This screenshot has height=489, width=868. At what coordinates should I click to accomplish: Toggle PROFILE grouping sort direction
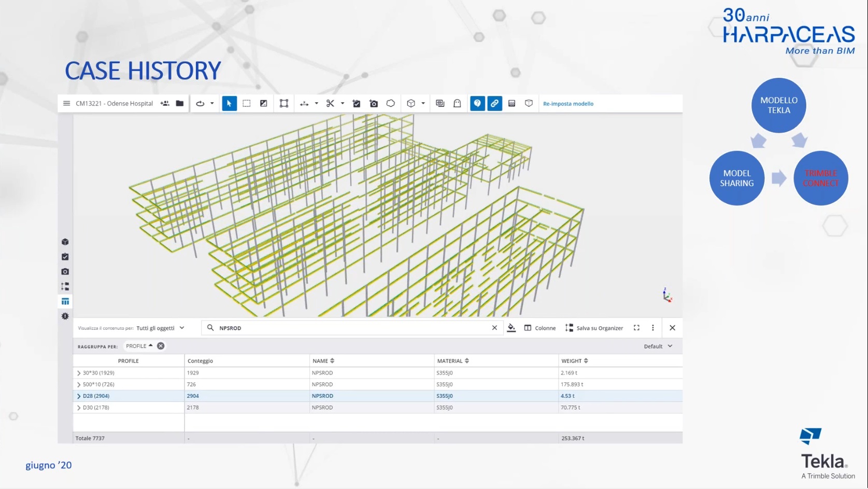coord(151,345)
